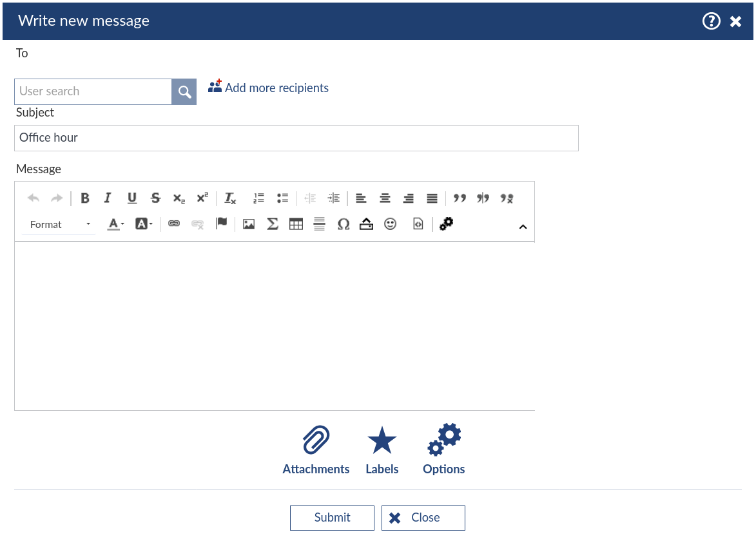Viewport: 756px width, 548px height.
Task: Click the anchor flag icon
Action: point(221,223)
